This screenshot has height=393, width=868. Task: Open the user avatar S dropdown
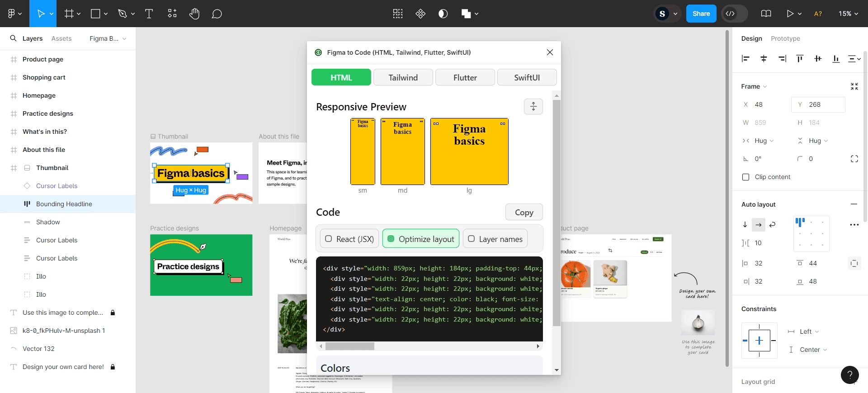pos(667,14)
